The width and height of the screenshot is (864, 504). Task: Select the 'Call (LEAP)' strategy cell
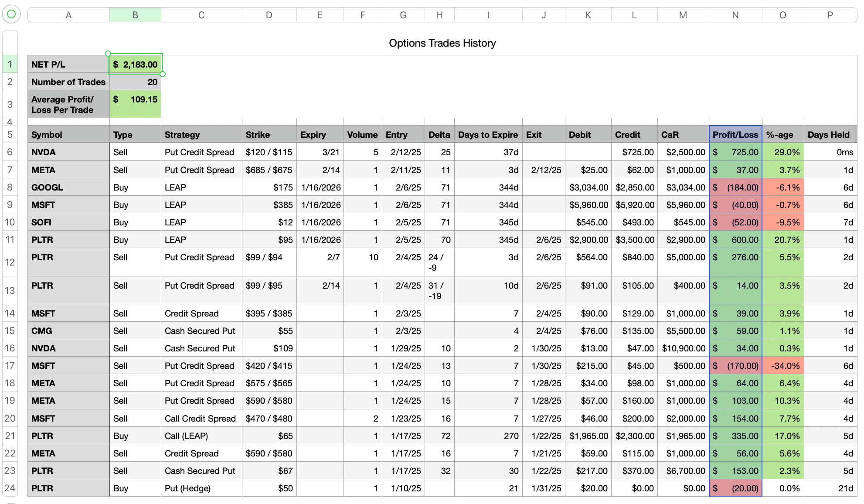tap(201, 436)
